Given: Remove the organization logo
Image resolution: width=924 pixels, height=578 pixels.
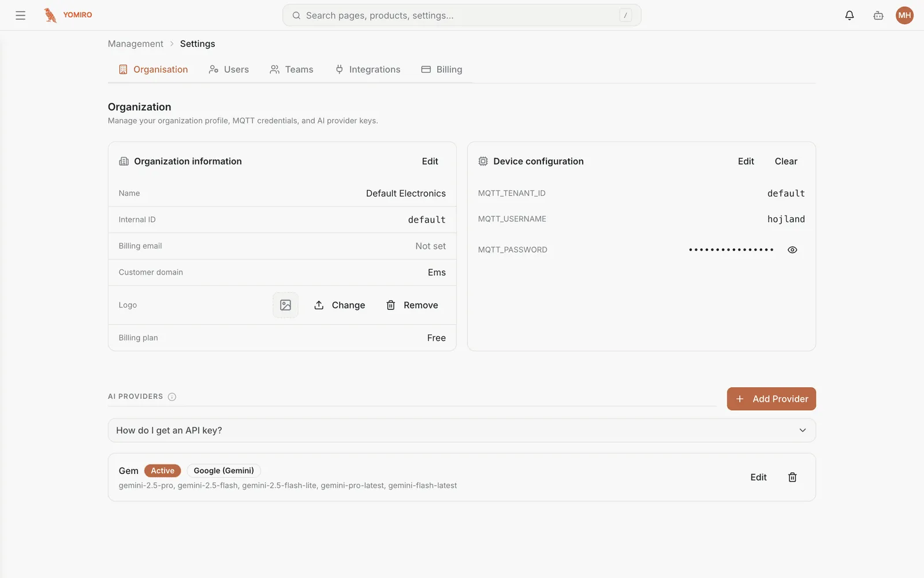Looking at the screenshot, I should point(412,305).
